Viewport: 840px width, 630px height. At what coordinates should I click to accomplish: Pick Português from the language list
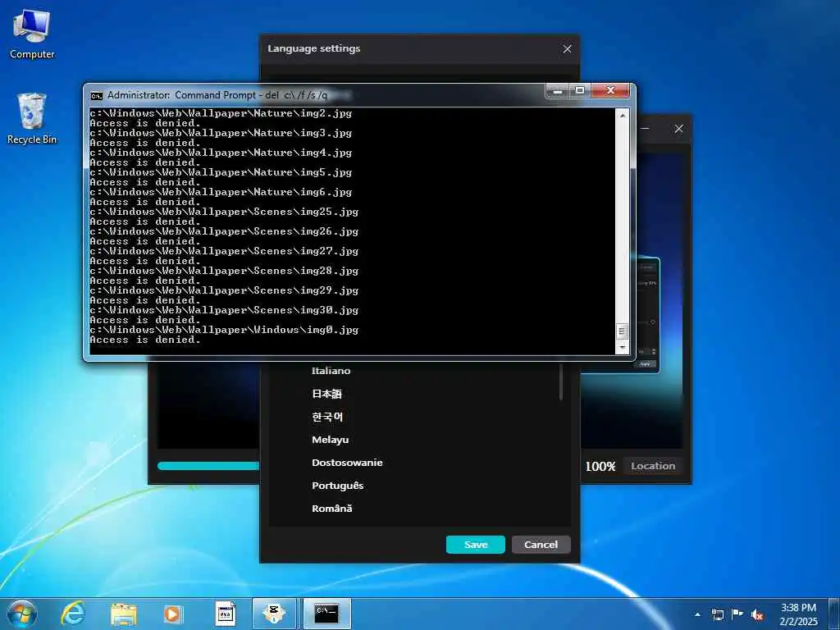337,486
